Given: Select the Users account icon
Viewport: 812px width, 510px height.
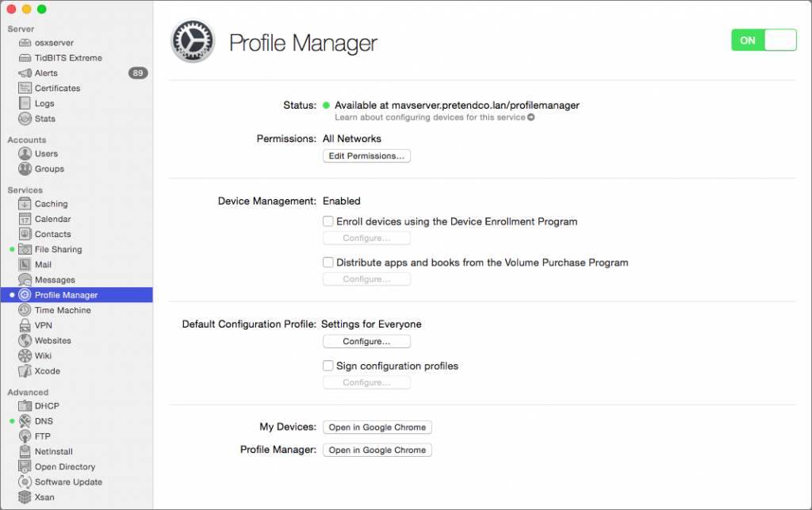Looking at the screenshot, I should point(25,153).
